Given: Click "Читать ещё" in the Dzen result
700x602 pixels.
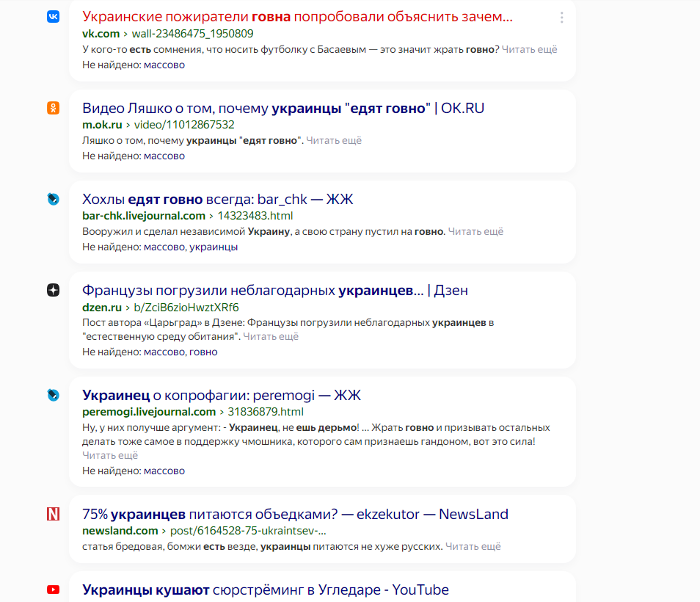Looking at the screenshot, I should (271, 337).
